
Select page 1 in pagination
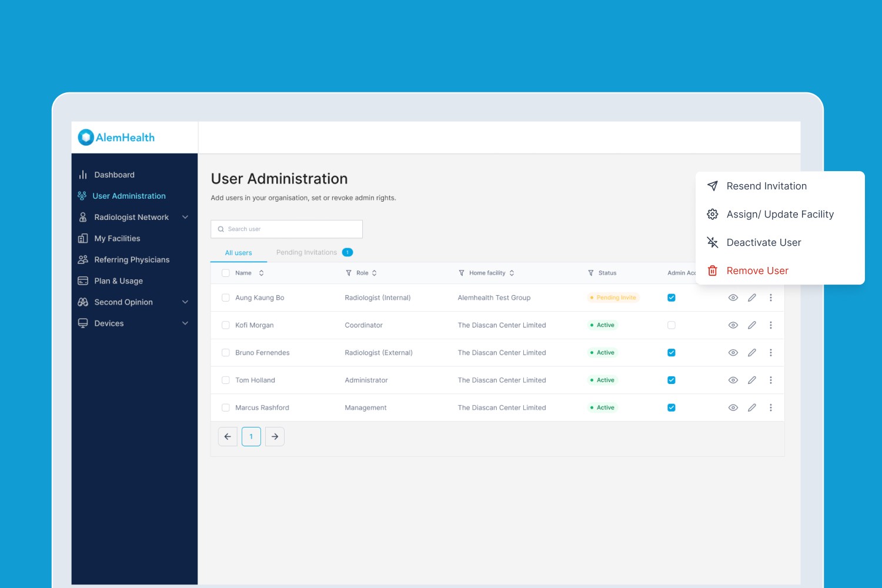pyautogui.click(x=251, y=437)
